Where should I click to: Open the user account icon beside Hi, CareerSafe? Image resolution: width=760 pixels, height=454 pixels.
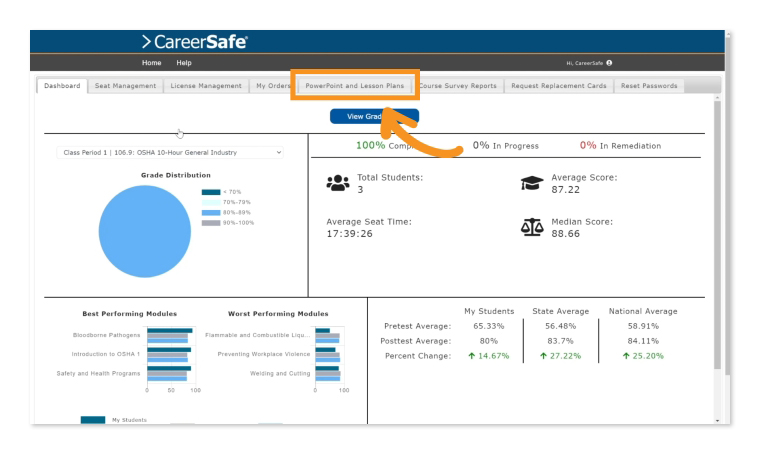[609, 63]
